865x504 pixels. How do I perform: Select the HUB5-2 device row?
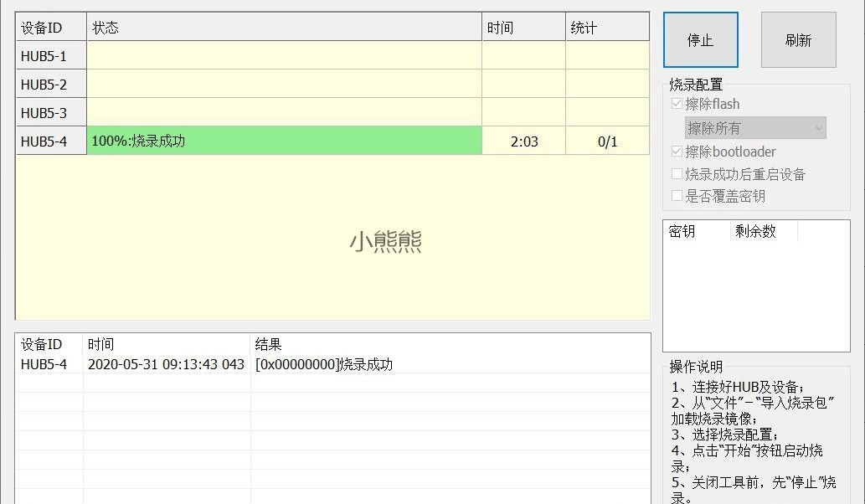[49, 83]
